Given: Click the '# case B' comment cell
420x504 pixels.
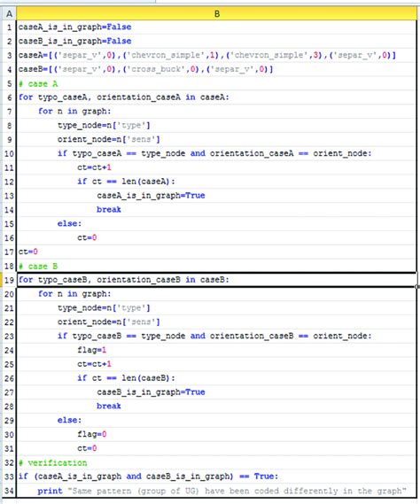Looking at the screenshot, I should pos(217,266).
